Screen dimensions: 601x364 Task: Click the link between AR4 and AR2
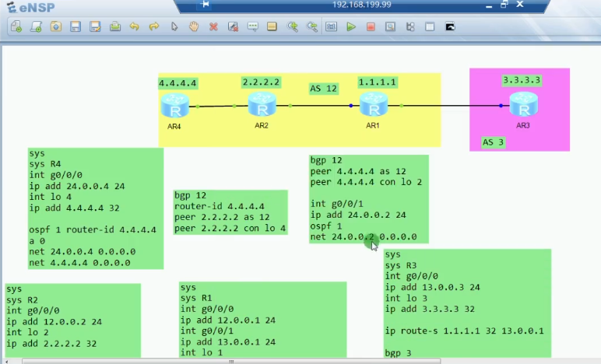coord(219,106)
